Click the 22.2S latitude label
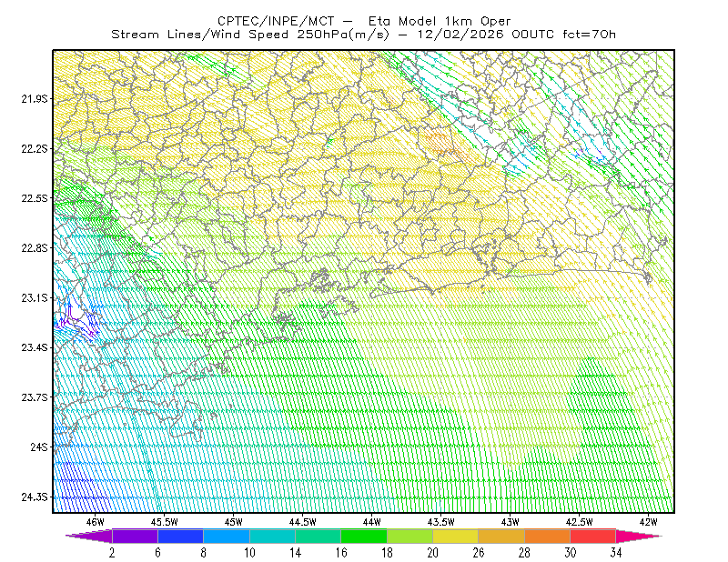The width and height of the screenshot is (728, 562). point(35,148)
